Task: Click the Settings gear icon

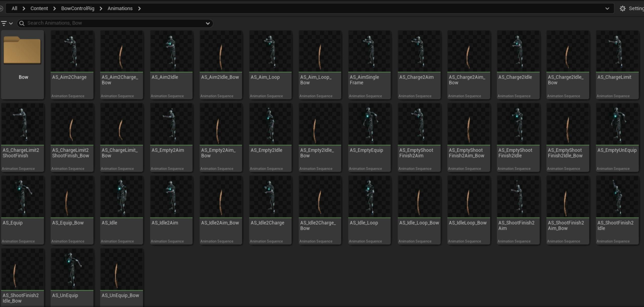Action: (622, 9)
